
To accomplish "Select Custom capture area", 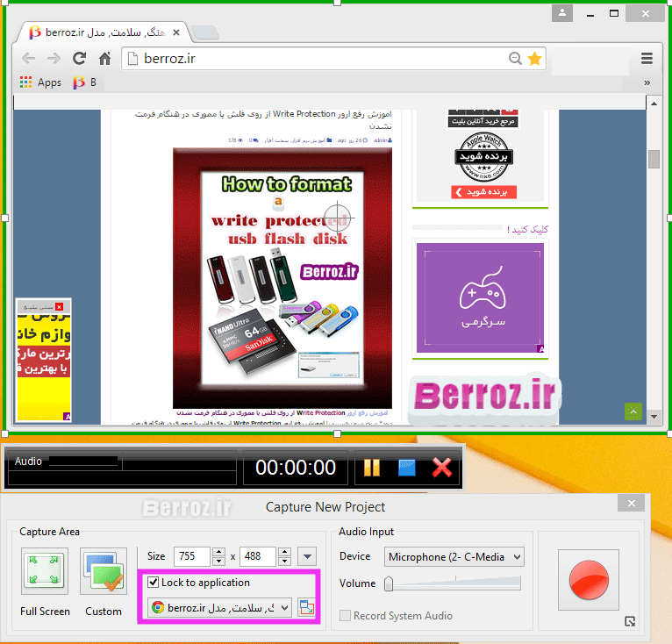I will coord(104,570).
